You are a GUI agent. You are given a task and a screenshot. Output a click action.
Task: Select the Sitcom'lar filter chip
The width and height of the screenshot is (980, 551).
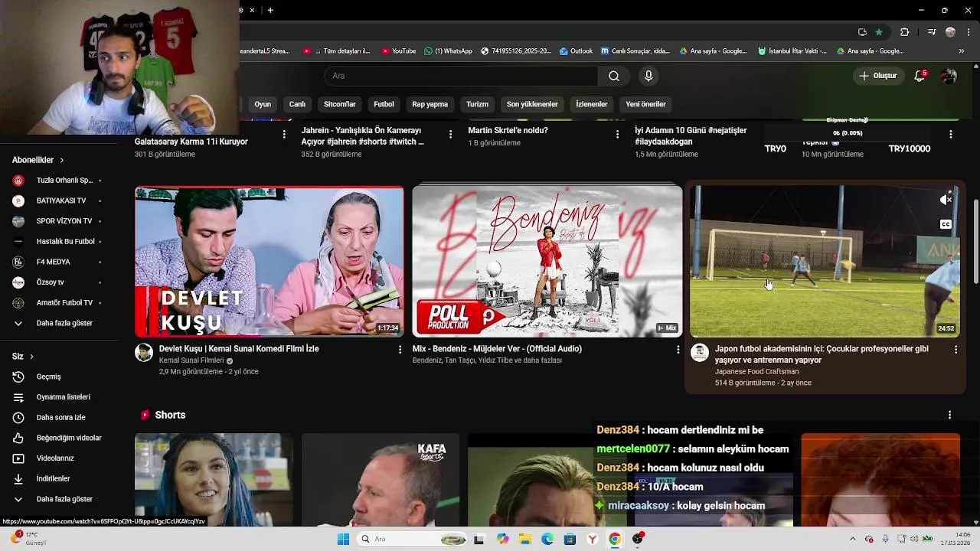[x=340, y=104]
